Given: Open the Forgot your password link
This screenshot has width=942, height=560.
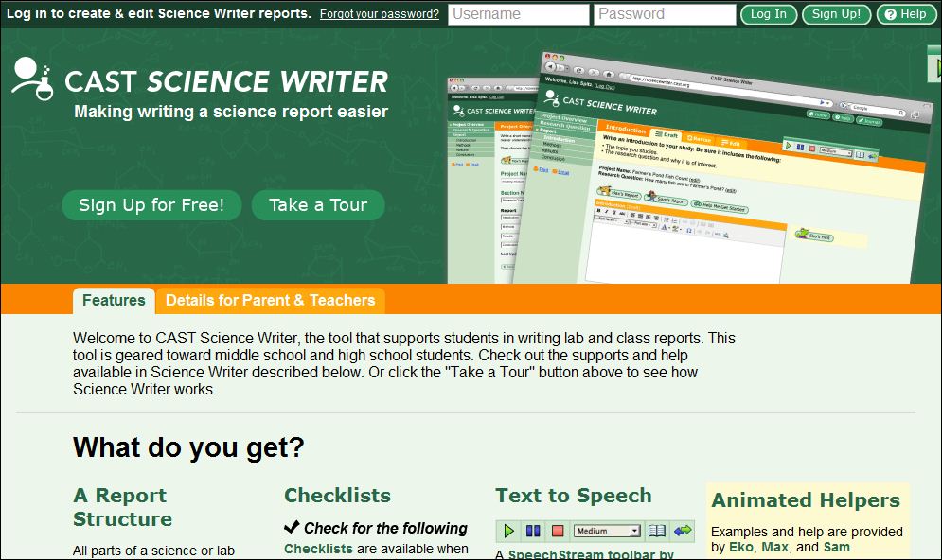Looking at the screenshot, I should pyautogui.click(x=379, y=14).
